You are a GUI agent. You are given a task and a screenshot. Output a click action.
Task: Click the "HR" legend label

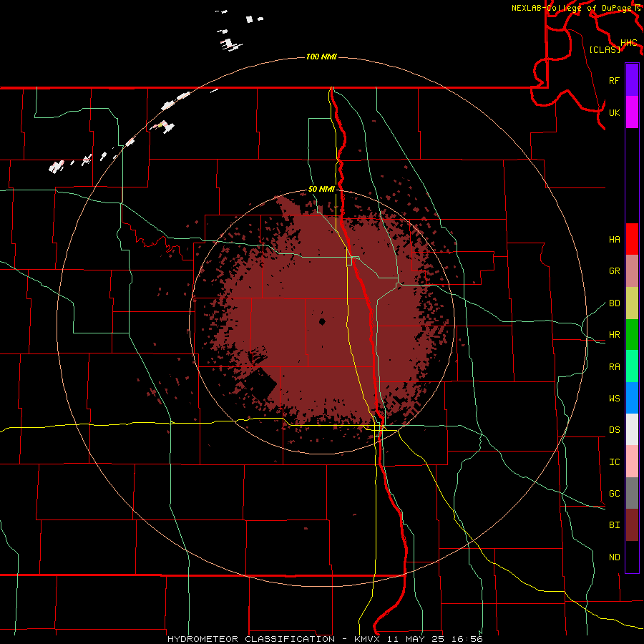(614, 335)
